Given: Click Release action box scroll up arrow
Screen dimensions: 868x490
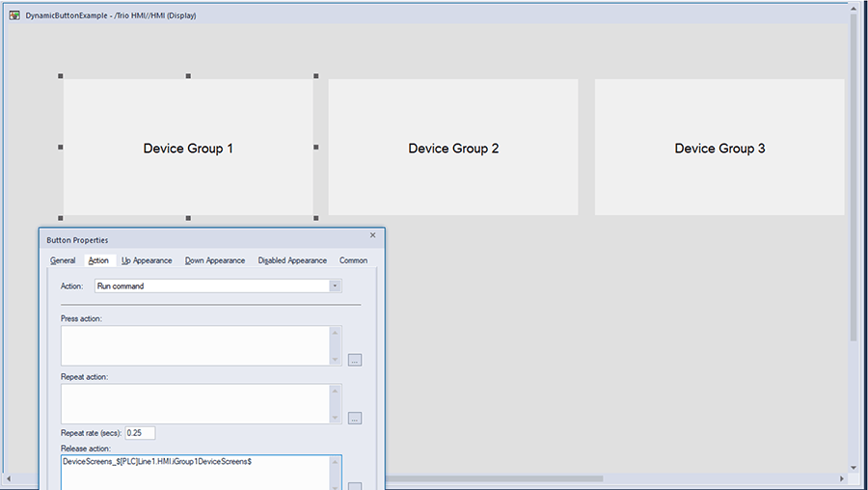Looking at the screenshot, I should [335, 462].
